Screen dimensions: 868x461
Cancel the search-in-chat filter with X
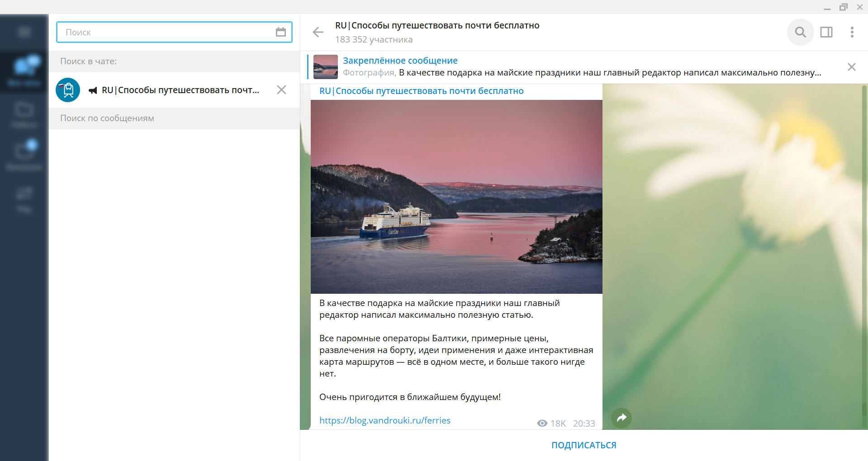[281, 90]
